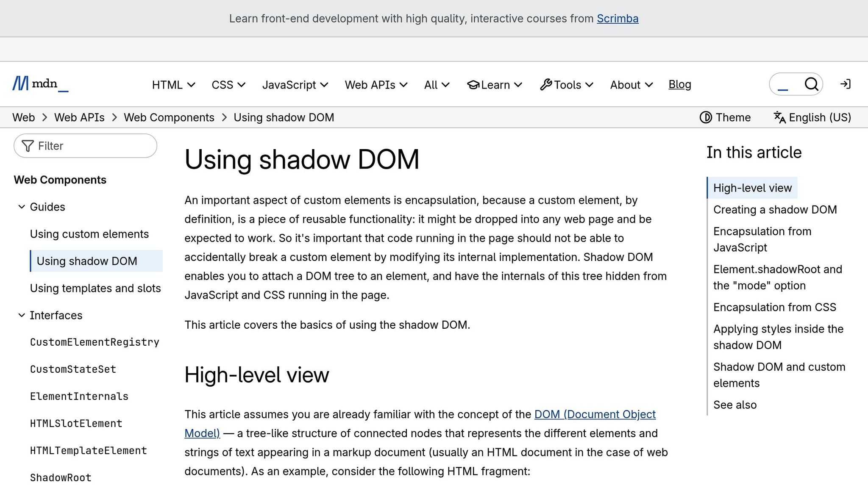Click the MDN logo icon

pos(20,83)
